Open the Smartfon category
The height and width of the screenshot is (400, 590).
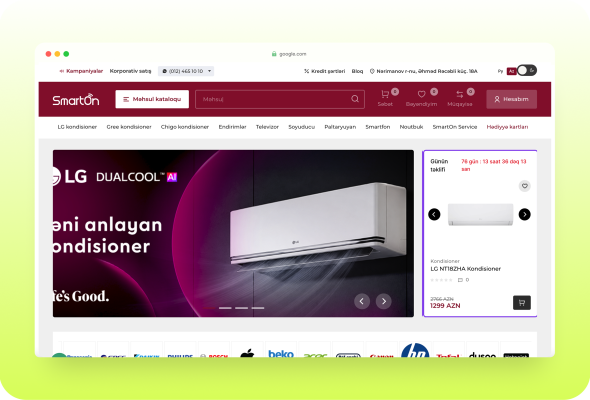(x=378, y=127)
